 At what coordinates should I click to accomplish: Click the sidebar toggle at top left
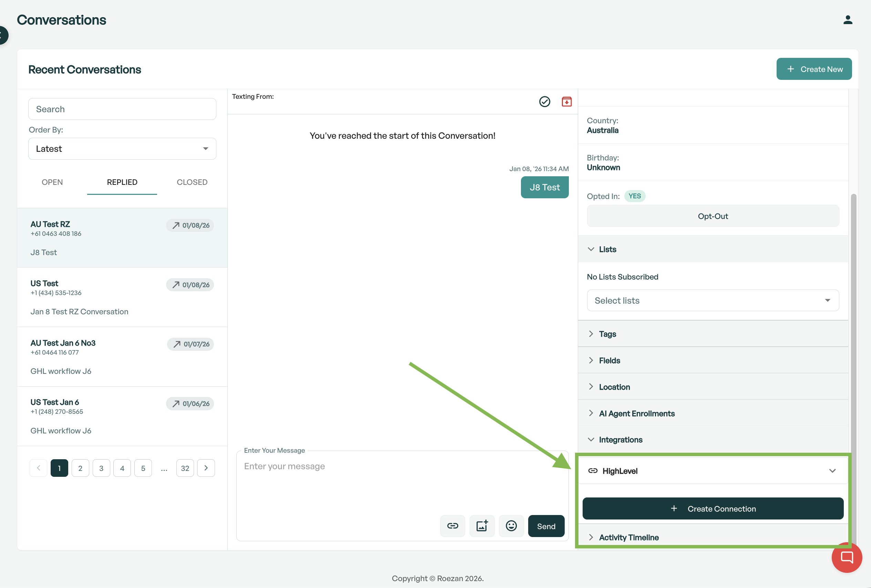(3, 35)
